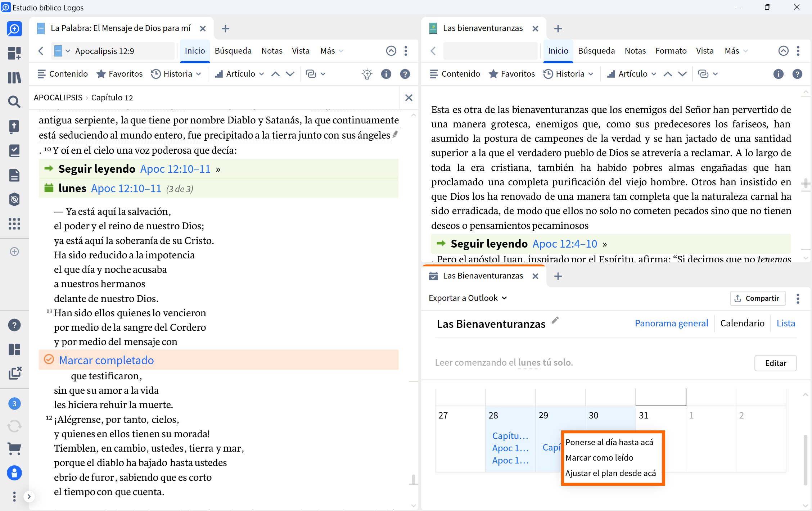Go to previous article in left panel

click(x=275, y=74)
